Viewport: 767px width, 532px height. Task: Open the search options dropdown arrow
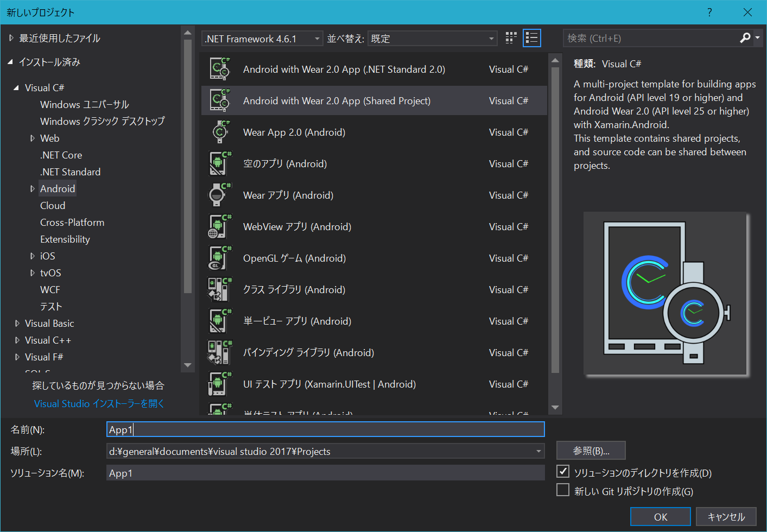[x=757, y=38]
